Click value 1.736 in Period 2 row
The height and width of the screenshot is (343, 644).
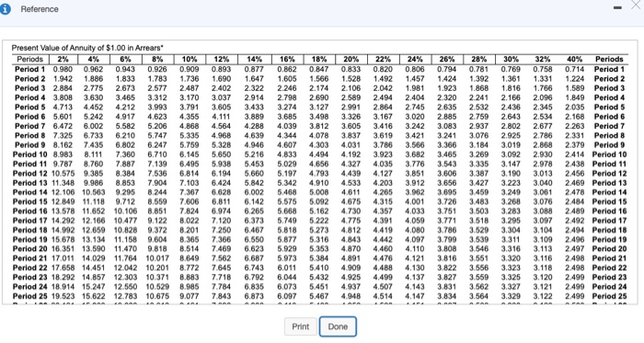point(190,79)
